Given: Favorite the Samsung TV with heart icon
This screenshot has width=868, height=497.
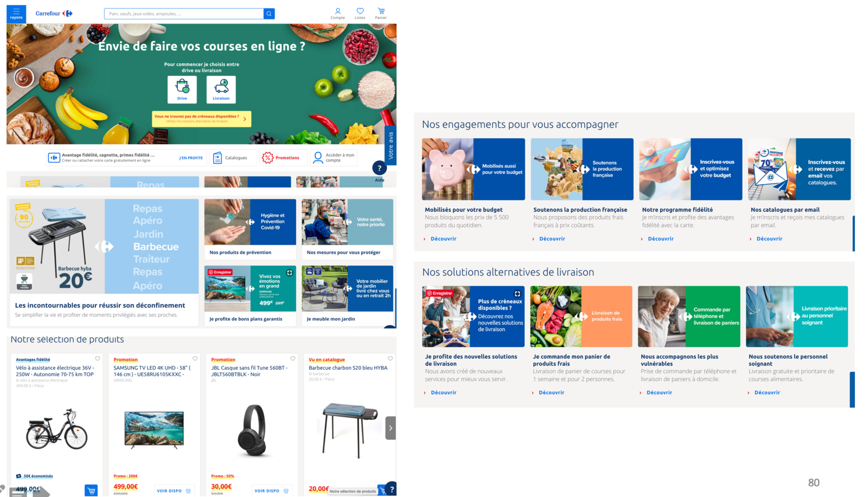Looking at the screenshot, I should [195, 358].
